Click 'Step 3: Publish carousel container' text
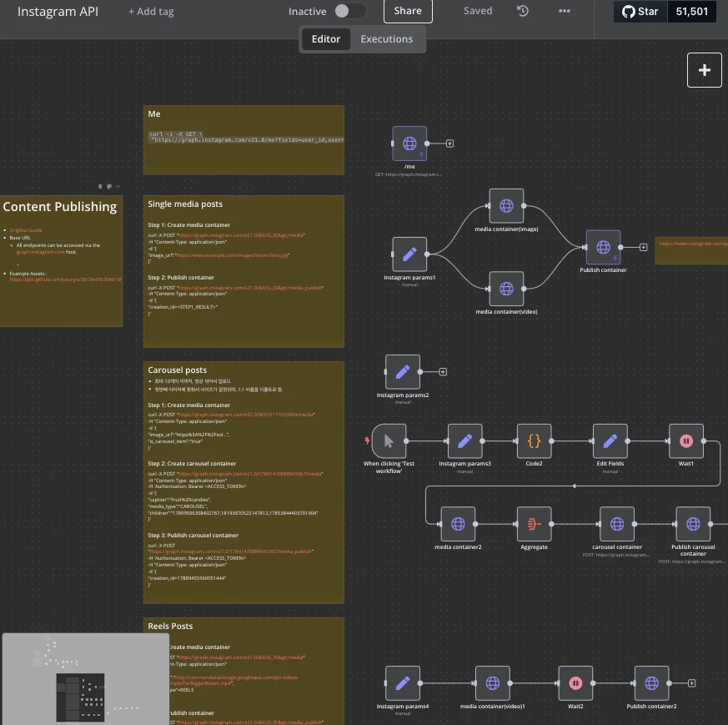Viewport: 728px width, 725px height. 193,536
